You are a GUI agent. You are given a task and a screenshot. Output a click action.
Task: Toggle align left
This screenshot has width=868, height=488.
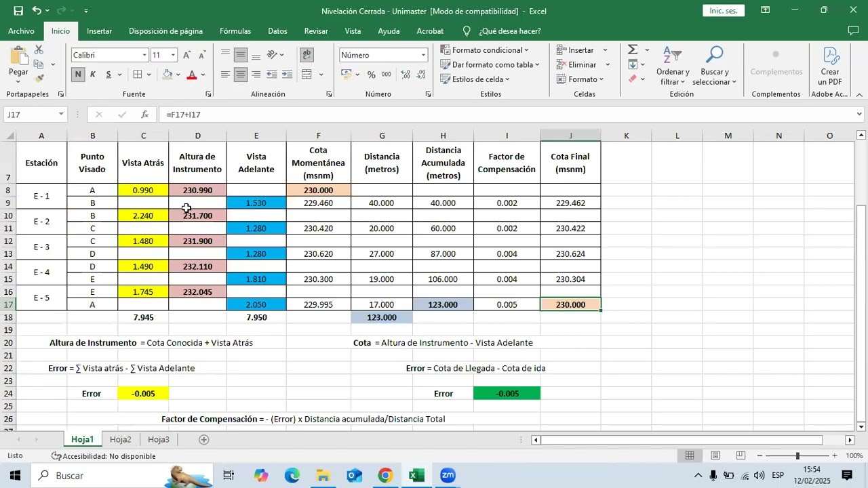(x=225, y=75)
